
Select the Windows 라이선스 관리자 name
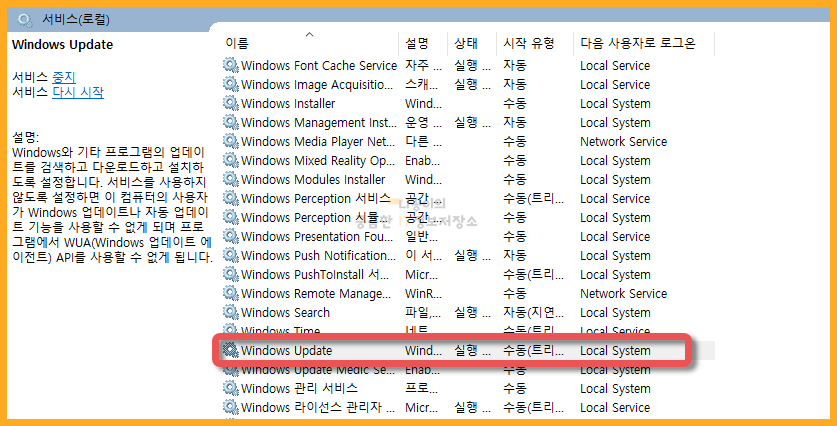click(x=318, y=408)
